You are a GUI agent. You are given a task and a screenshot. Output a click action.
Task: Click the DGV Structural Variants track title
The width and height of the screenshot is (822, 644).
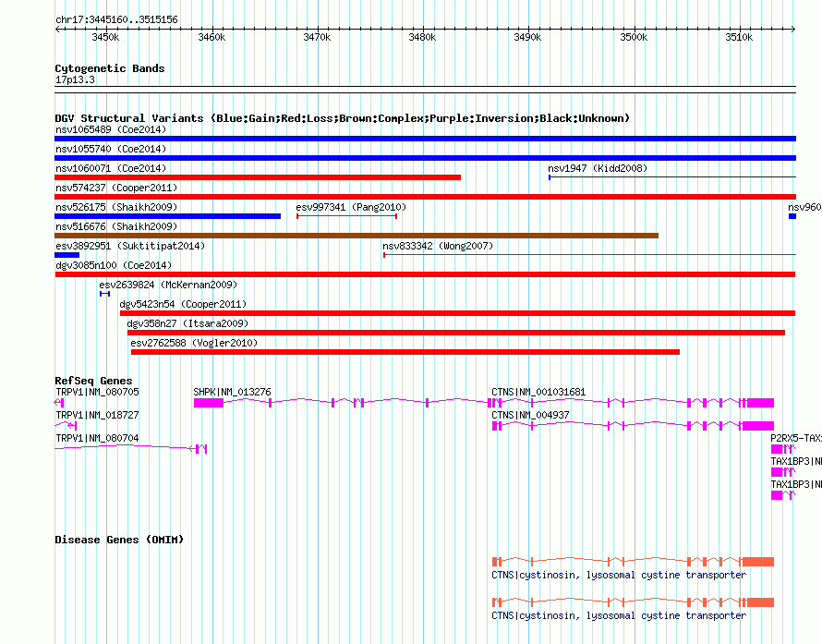[x=342, y=118]
